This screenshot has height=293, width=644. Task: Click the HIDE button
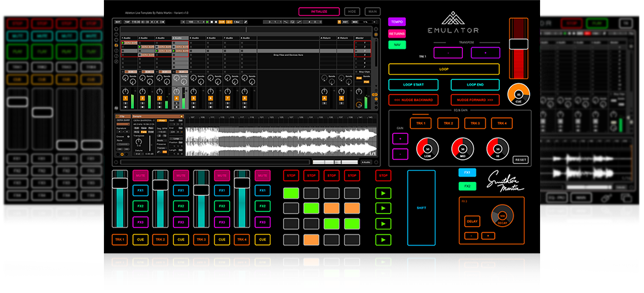[353, 12]
